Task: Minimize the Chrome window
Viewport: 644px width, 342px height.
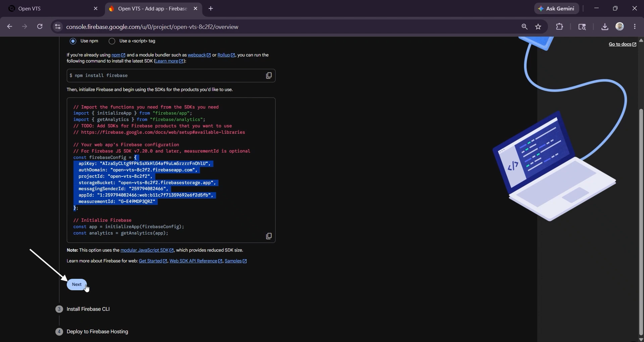Action: click(596, 8)
